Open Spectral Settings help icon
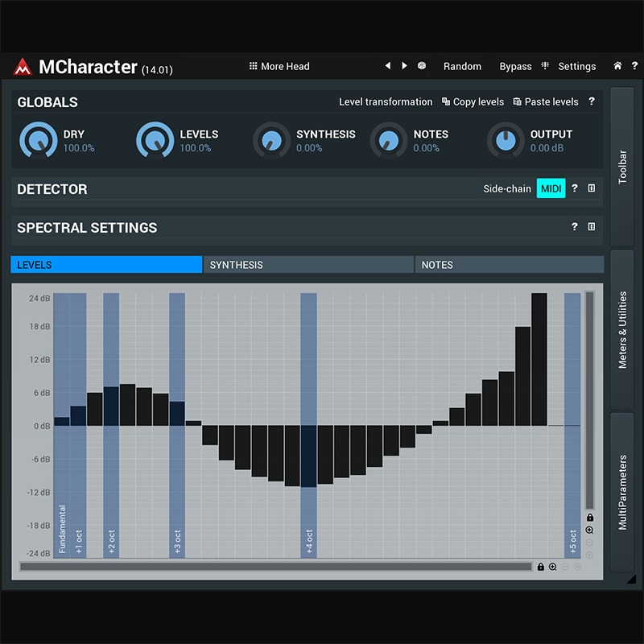Image resolution: width=644 pixels, height=644 pixels. pyautogui.click(x=575, y=226)
